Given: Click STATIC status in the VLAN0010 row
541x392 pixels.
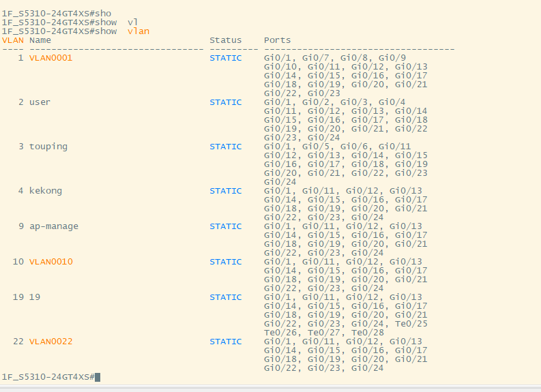Looking at the screenshot, I should 226,262.
